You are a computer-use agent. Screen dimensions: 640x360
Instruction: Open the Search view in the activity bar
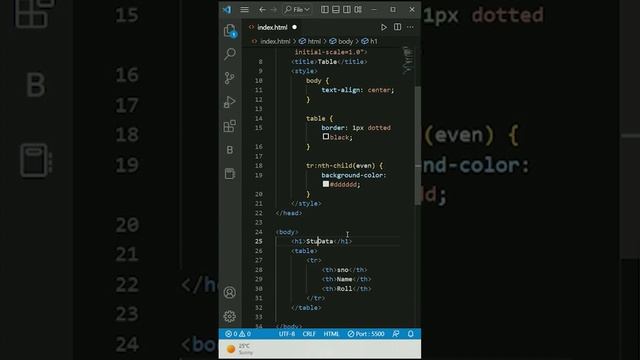[x=230, y=54]
